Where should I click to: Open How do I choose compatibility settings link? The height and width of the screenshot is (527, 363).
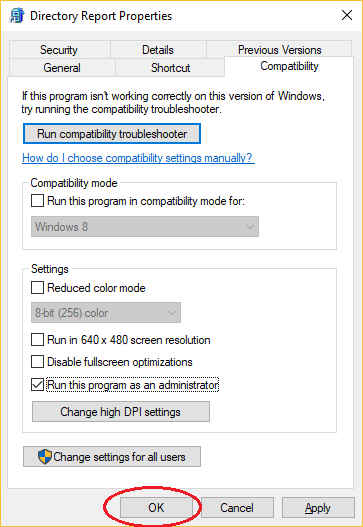[138, 158]
